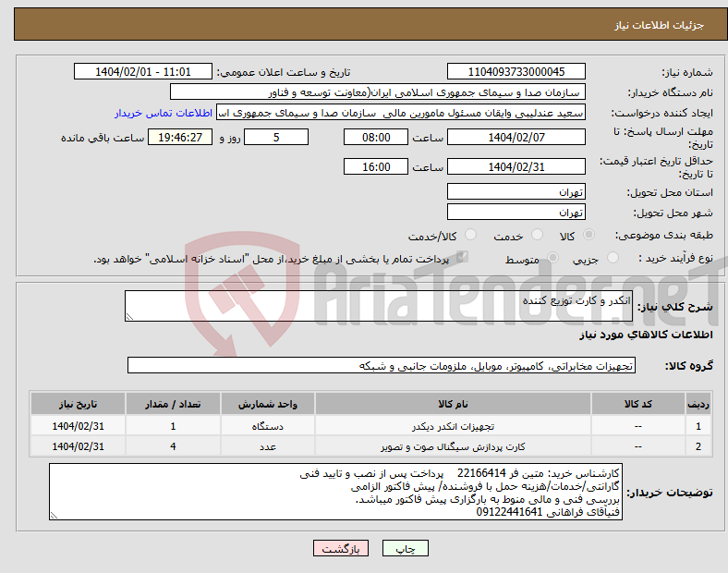The width and height of the screenshot is (728, 573).
Task: Click the goods group field تجهیزات مخابراتی
Action: pyautogui.click(x=382, y=365)
